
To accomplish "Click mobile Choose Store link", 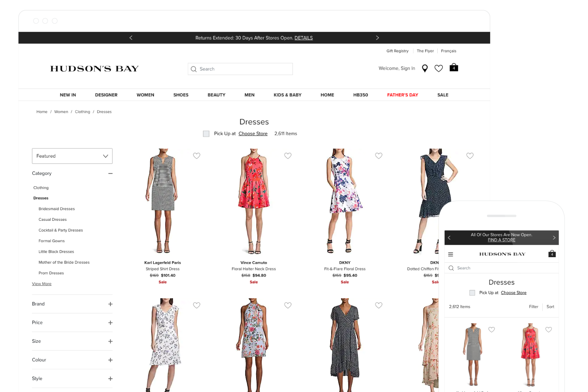I will point(513,293).
